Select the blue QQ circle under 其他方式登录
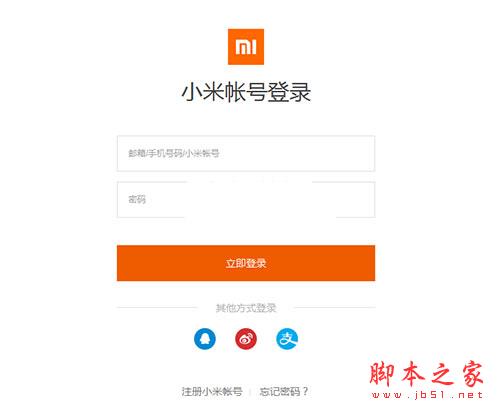This screenshot has height=411, width=500. point(205,339)
